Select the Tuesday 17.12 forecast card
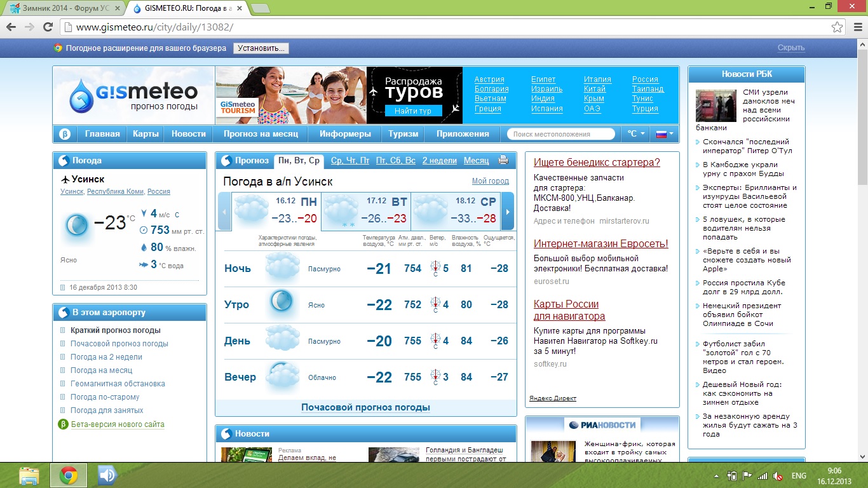 [x=365, y=211]
